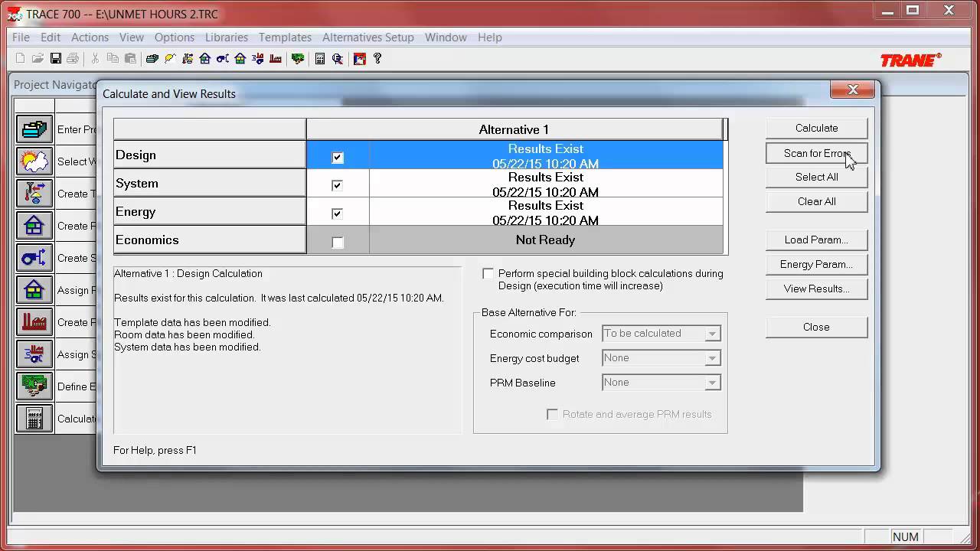Click the question mark help icon in the toolbar
The image size is (980, 551).
point(377,58)
